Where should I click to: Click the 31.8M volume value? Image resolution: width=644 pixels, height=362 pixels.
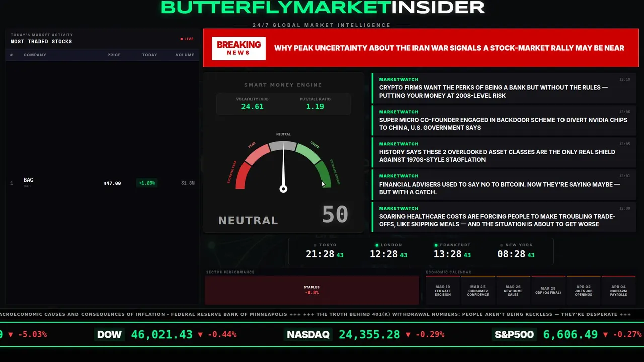pyautogui.click(x=188, y=183)
